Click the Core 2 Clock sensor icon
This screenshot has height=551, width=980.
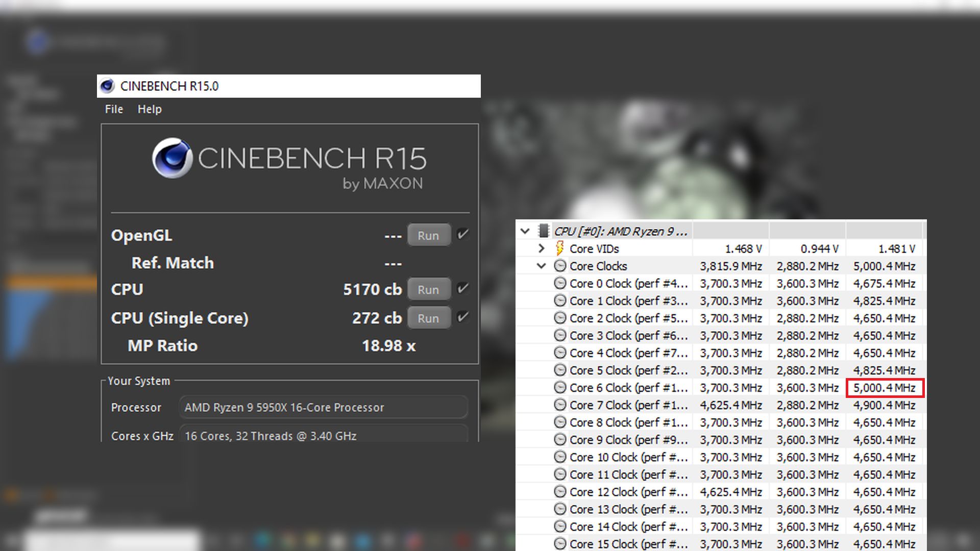(560, 318)
